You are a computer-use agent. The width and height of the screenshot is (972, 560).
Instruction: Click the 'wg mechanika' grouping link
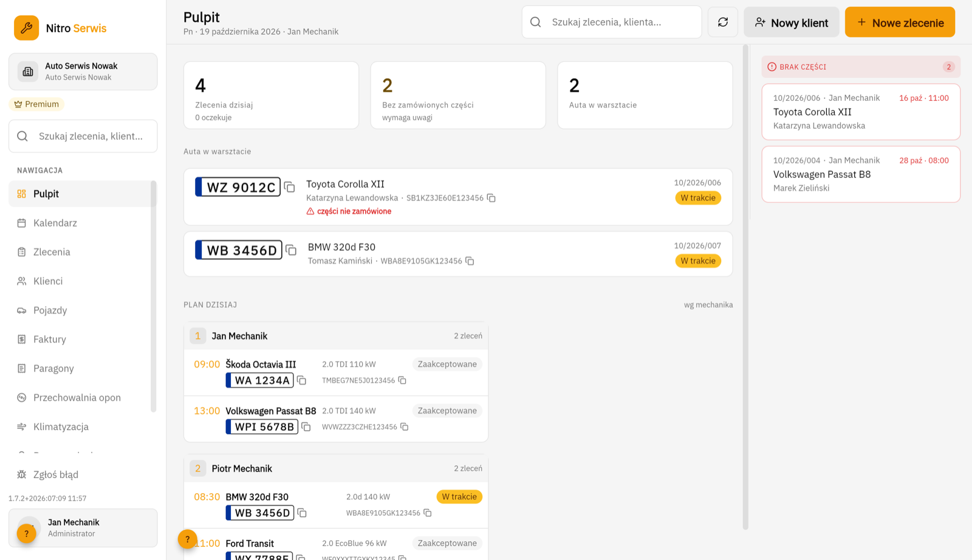point(708,305)
